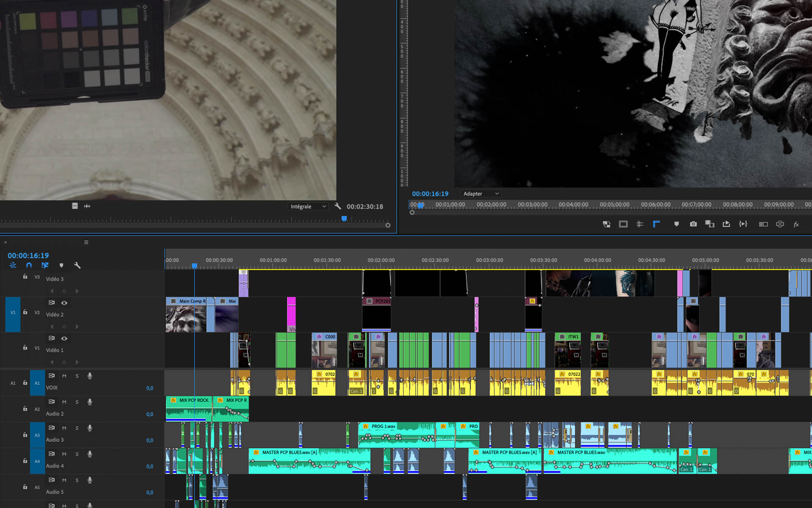Open Source monitor settings wrench
The width and height of the screenshot is (812, 508).
(337, 206)
